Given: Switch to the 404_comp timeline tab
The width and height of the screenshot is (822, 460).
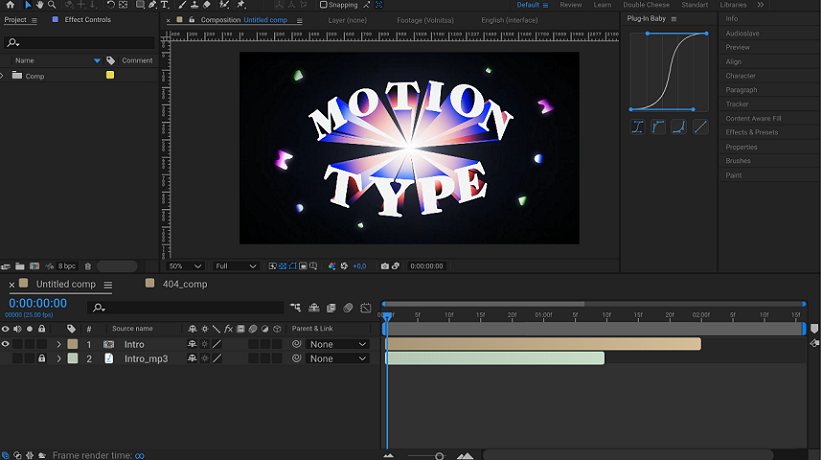Looking at the screenshot, I should tap(184, 284).
